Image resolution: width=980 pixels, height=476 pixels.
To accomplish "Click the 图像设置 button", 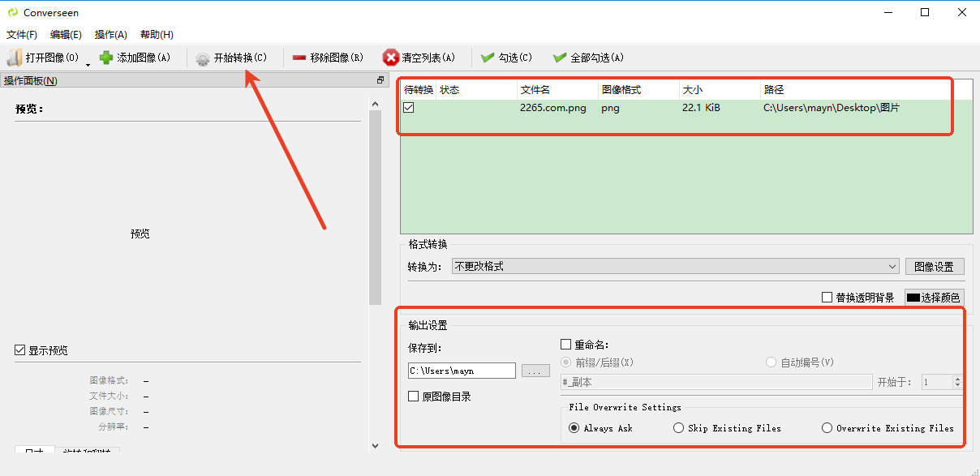I will tap(934, 266).
